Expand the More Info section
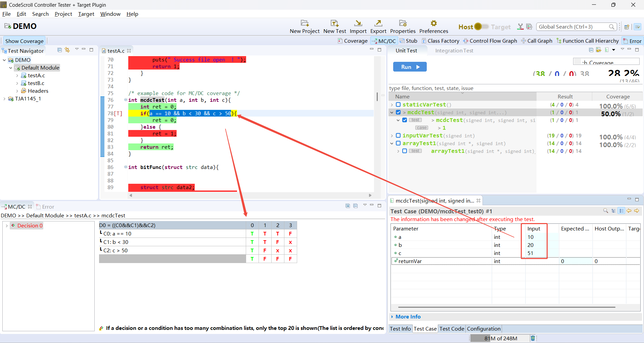 tap(406, 317)
